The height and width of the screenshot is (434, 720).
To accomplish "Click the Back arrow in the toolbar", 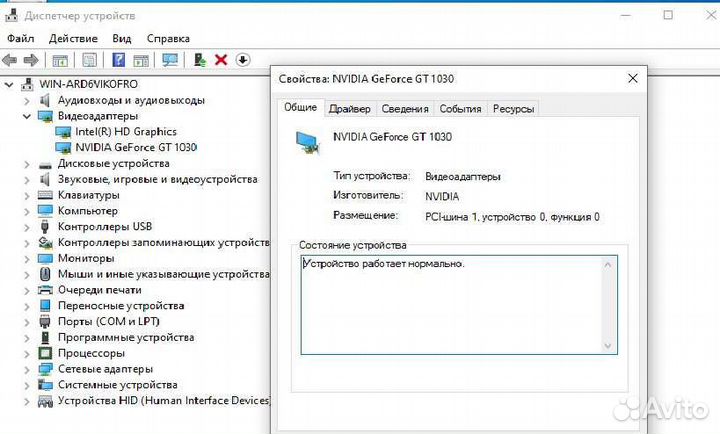I will click(x=10, y=60).
